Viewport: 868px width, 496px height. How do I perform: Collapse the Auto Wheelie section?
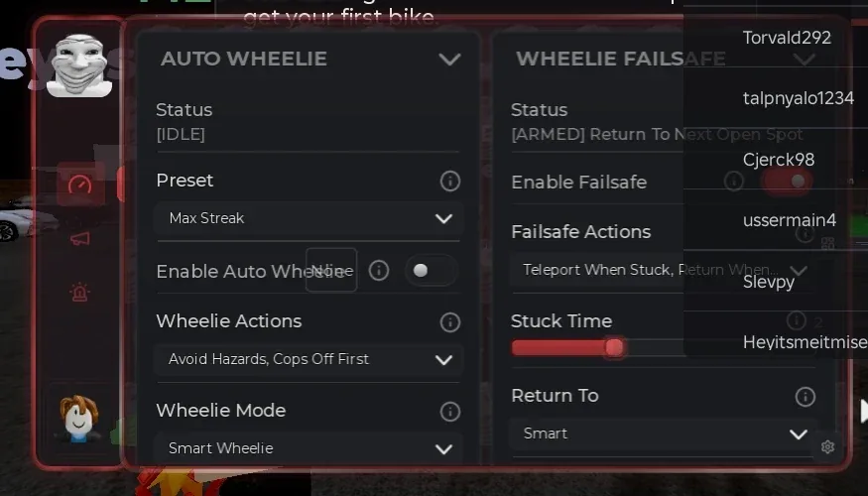pos(449,60)
